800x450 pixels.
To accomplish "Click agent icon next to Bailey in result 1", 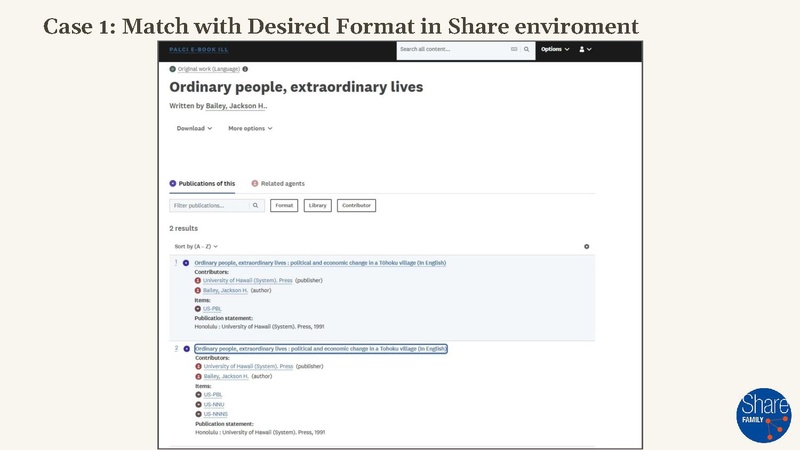I will click(197, 290).
